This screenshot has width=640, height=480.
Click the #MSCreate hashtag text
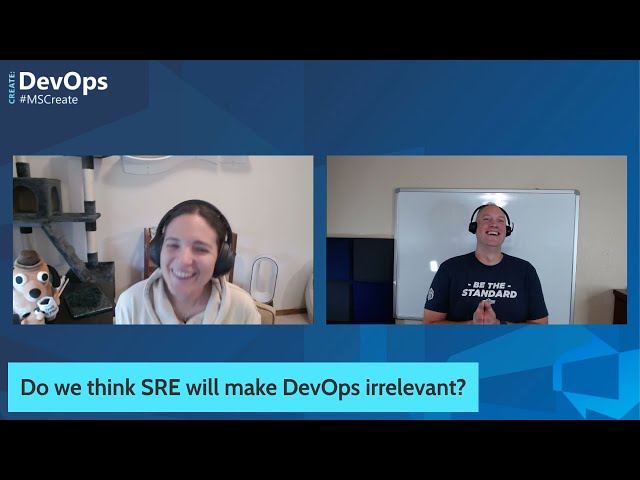[49, 100]
